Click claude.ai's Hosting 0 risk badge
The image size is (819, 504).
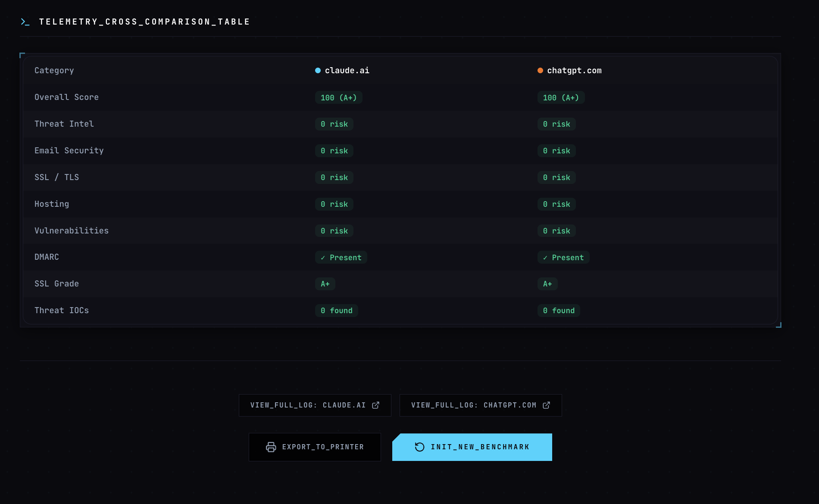point(334,204)
